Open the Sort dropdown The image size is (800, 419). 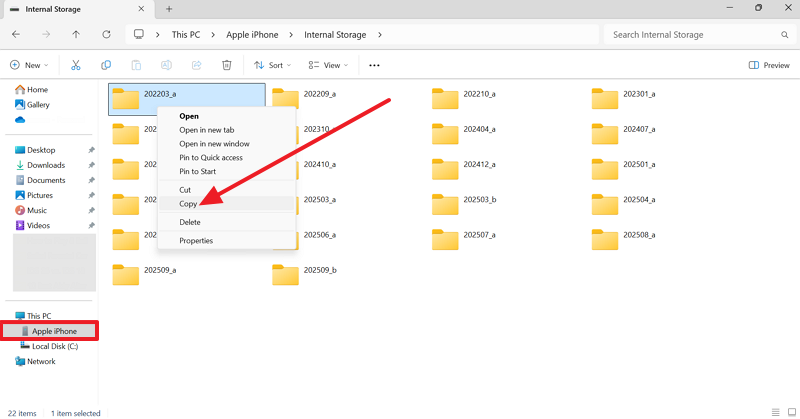pyautogui.click(x=273, y=65)
